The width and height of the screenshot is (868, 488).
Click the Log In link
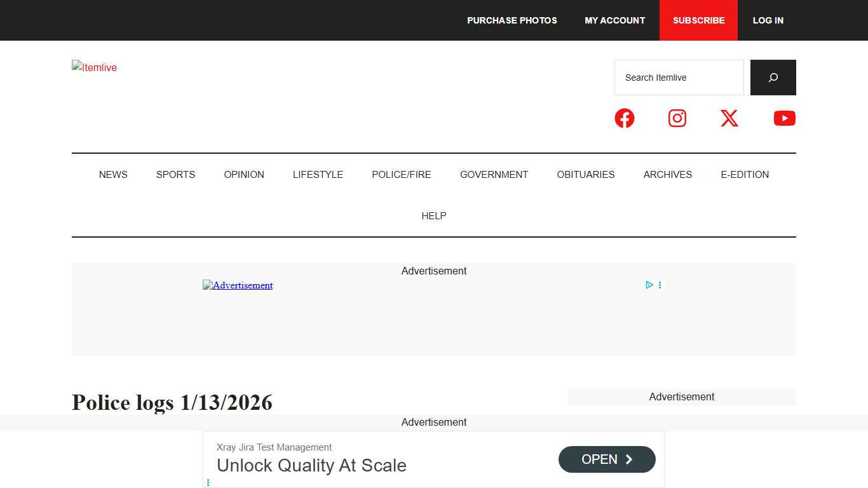[768, 20]
